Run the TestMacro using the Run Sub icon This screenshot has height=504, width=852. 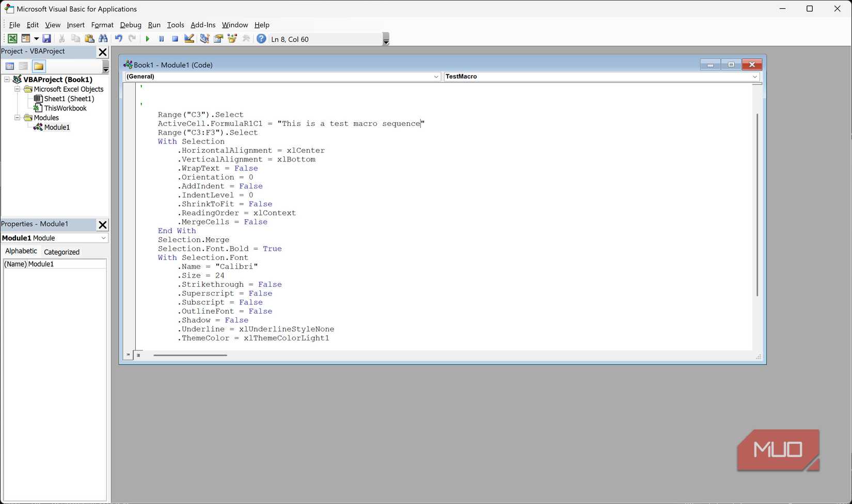pos(148,38)
